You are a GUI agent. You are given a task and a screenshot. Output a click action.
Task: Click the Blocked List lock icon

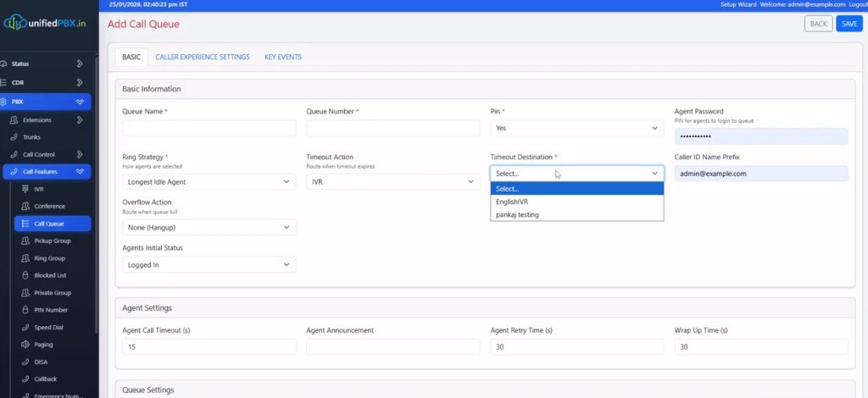point(25,275)
